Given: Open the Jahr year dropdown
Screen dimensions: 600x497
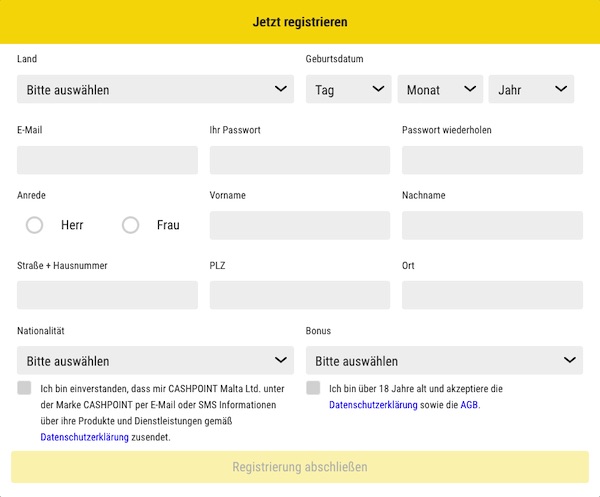Looking at the screenshot, I should (531, 89).
